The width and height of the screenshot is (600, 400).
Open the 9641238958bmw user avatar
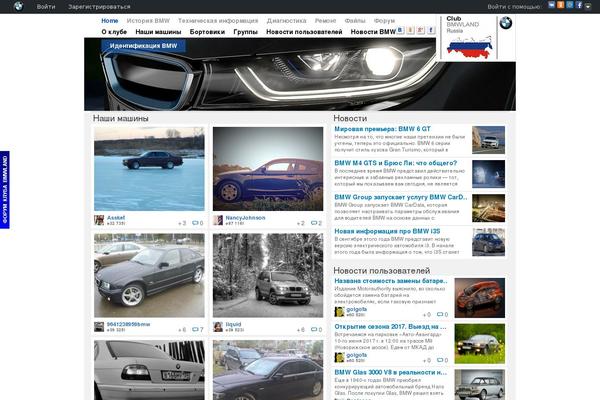99,327
